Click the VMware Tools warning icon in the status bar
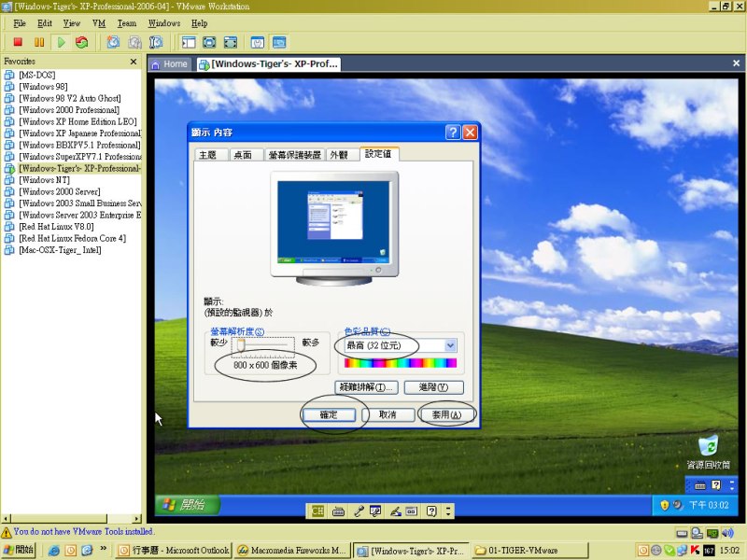Viewport: 747px width, 560px height. pos(7,532)
